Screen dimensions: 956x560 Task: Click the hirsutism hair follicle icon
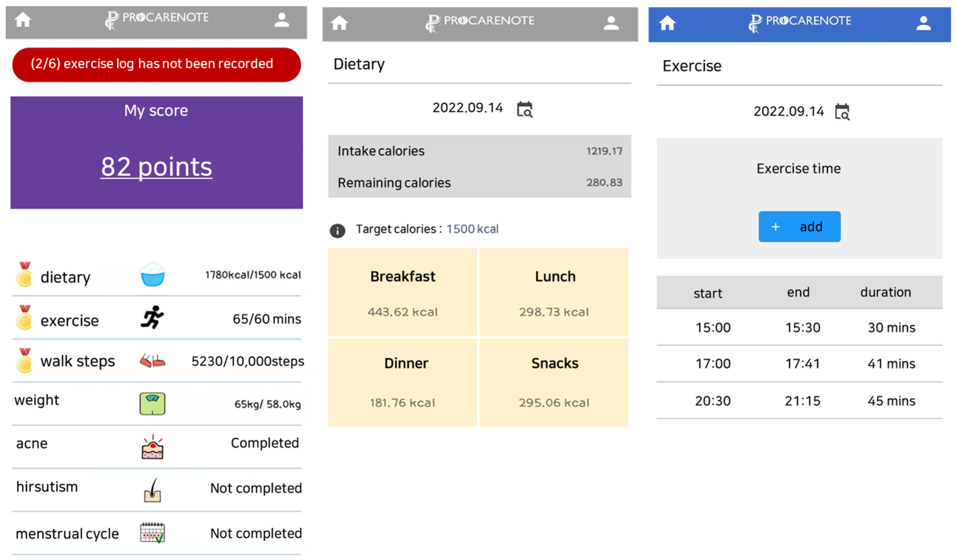pyautogui.click(x=152, y=490)
